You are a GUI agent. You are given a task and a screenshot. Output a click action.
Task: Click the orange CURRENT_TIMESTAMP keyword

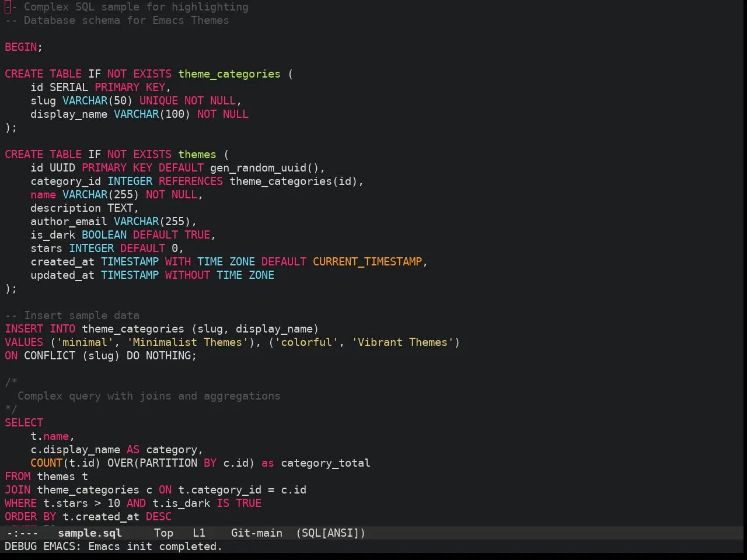(x=368, y=262)
